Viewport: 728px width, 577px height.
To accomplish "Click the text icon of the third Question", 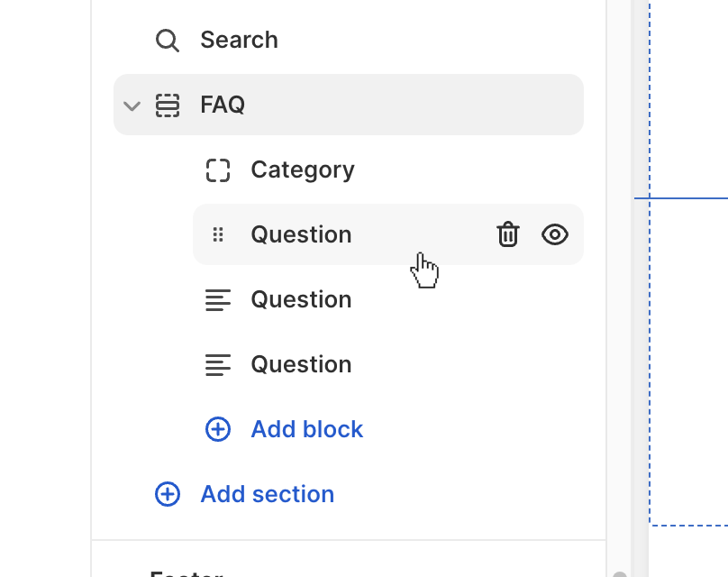I will point(218,365).
